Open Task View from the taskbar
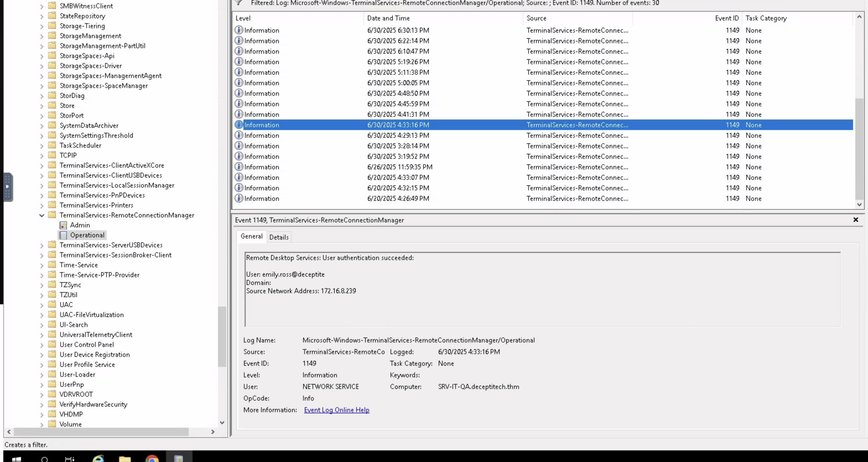The height and width of the screenshot is (462, 868). coord(69,459)
